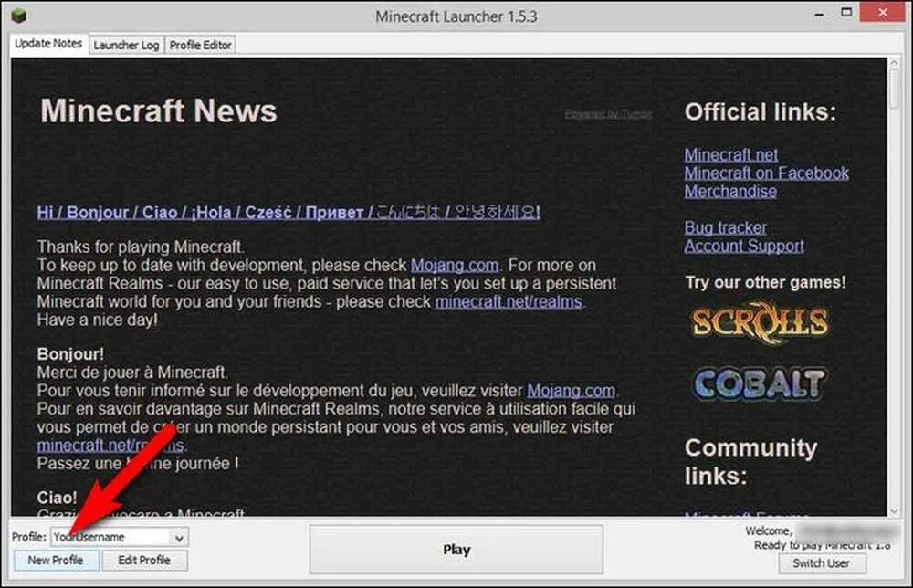Click the news scrollbar up arrow
The width and height of the screenshot is (913, 588).
point(894,63)
